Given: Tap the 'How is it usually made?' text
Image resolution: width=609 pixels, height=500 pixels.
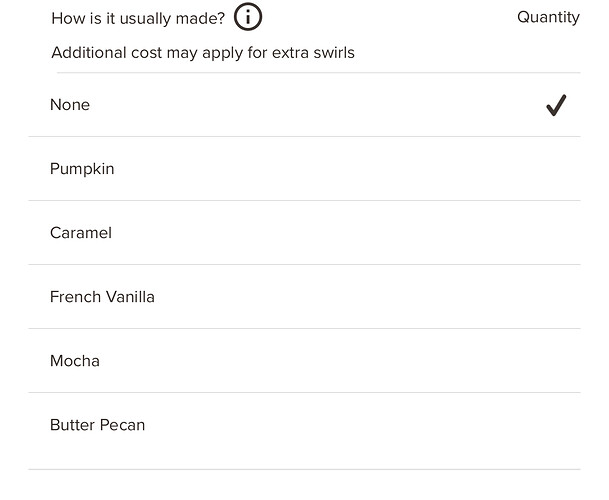Looking at the screenshot, I should 138,18.
